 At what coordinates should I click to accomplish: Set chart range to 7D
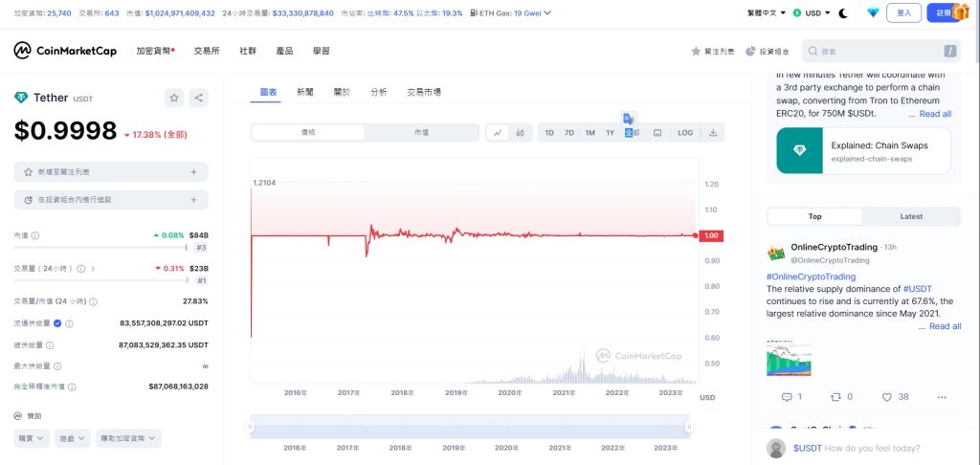[569, 132]
